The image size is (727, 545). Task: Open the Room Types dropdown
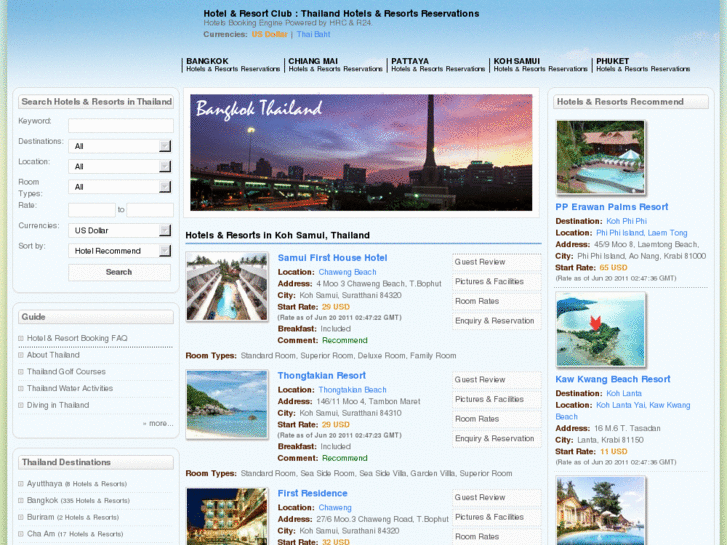pos(120,187)
